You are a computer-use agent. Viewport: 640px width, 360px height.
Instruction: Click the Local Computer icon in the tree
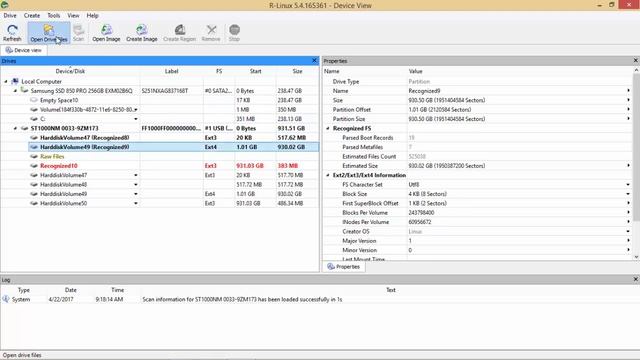(15, 81)
